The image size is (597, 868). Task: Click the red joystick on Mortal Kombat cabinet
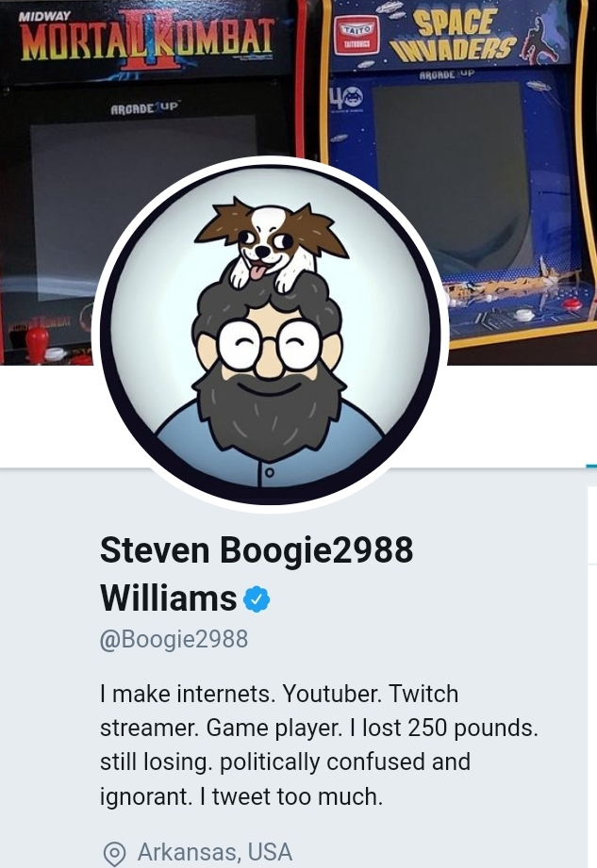[x=38, y=343]
